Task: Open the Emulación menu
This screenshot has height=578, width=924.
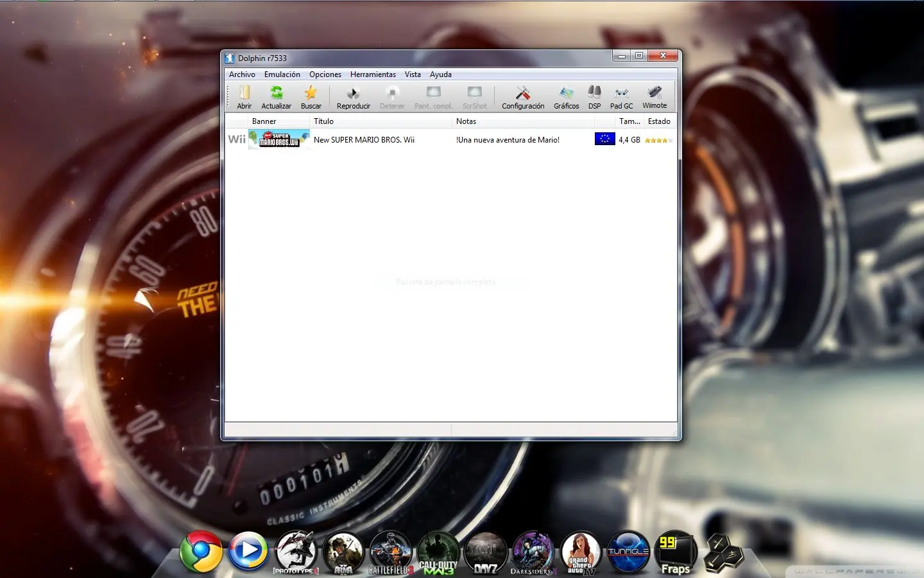Action: click(282, 74)
